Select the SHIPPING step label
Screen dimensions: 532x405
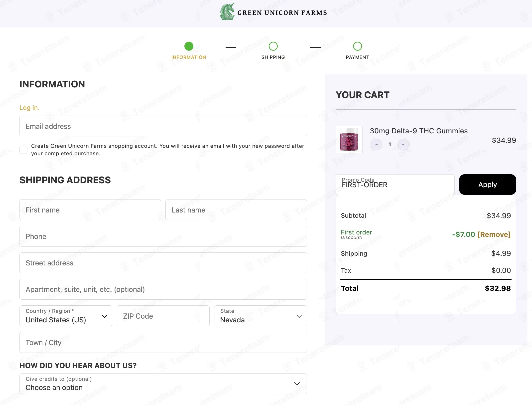tap(273, 57)
